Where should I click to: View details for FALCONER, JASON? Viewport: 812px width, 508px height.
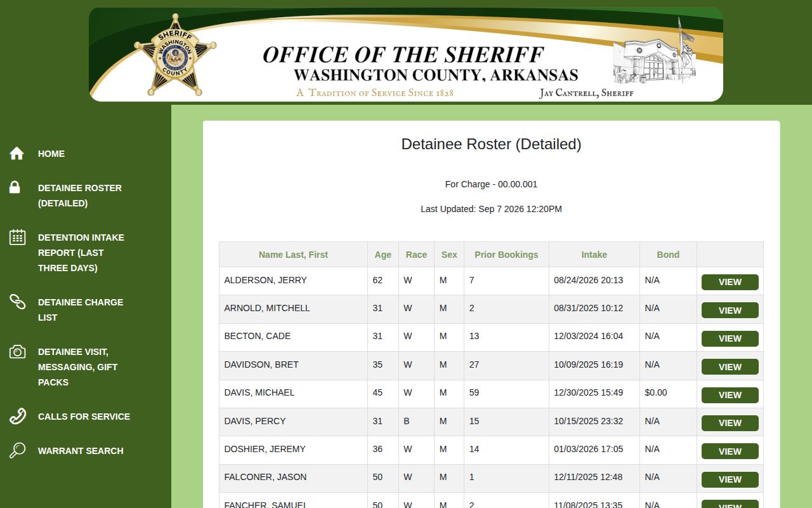tap(730, 479)
